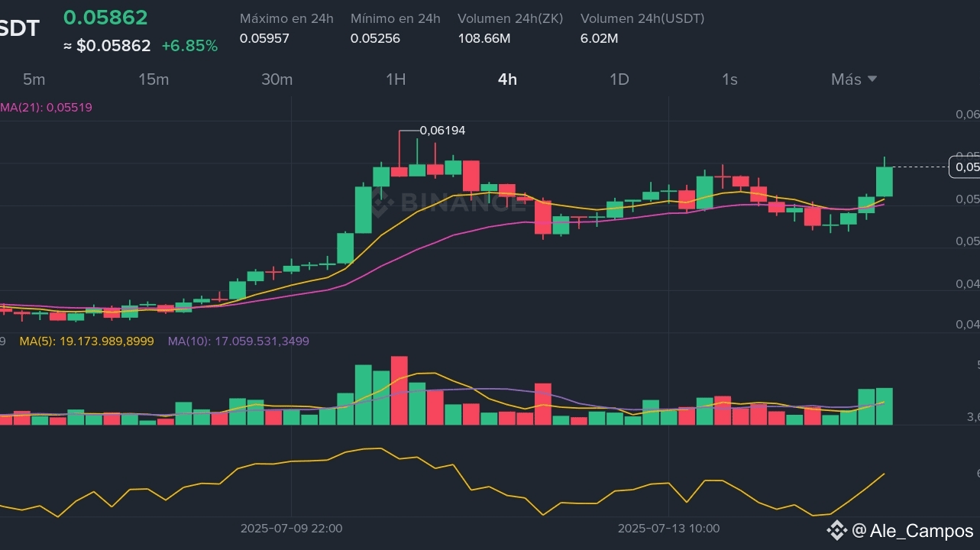Click the MA(5) volume indicator label
The height and width of the screenshot is (550, 980).
pyautogui.click(x=86, y=341)
